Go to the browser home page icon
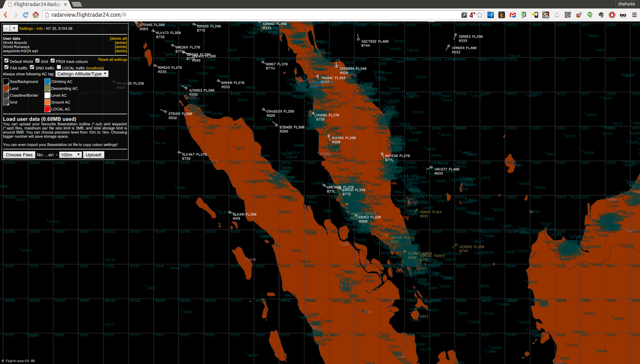Viewport: 640px width, 364px height. pos(36,15)
